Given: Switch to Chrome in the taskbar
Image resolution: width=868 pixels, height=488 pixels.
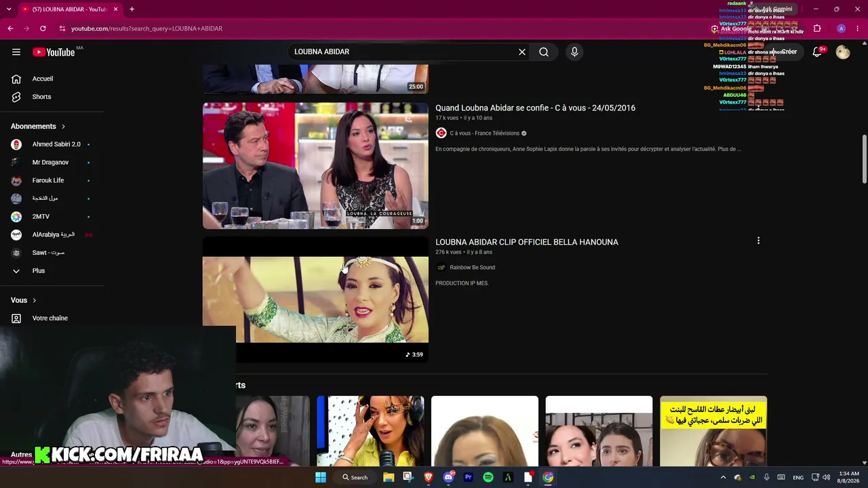Looking at the screenshot, I should tap(548, 477).
